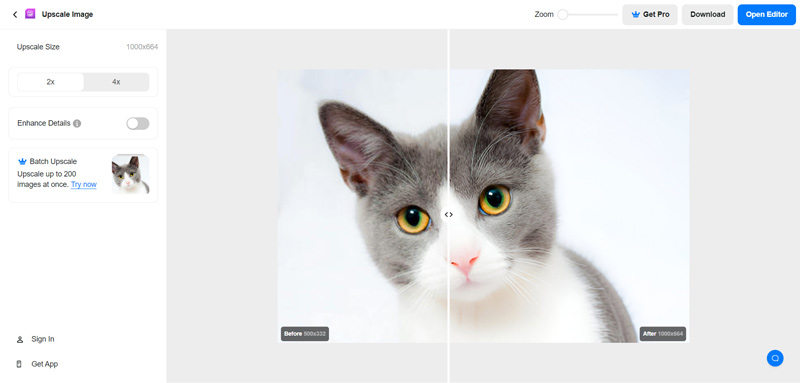
Task: Open Editor with the blue button
Action: click(766, 15)
